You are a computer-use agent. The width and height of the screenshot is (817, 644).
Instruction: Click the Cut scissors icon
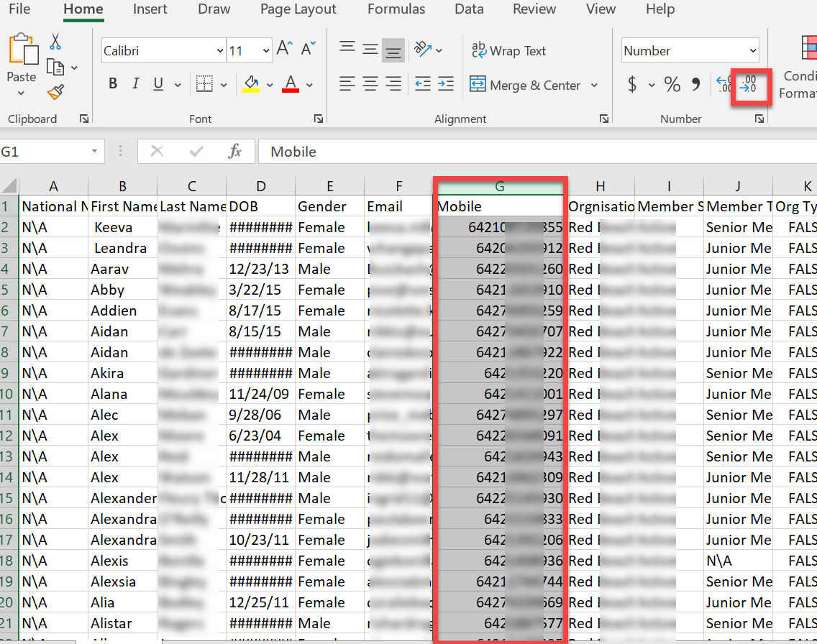tap(56, 42)
